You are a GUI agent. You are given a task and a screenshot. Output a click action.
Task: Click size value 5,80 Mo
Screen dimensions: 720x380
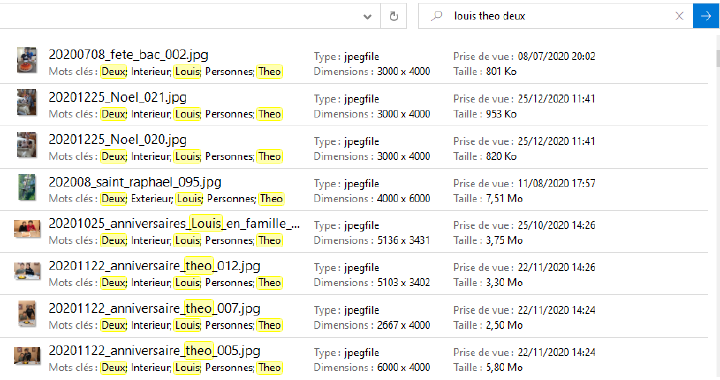(x=505, y=368)
